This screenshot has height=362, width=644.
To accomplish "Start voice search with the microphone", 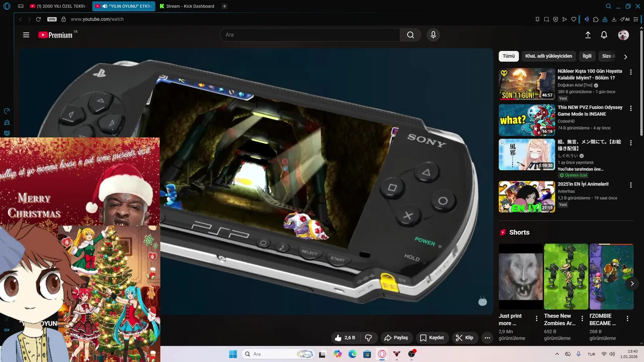I will 433,35.
